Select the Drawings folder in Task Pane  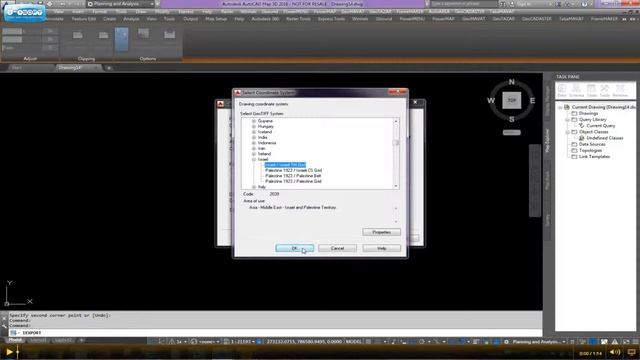point(588,113)
